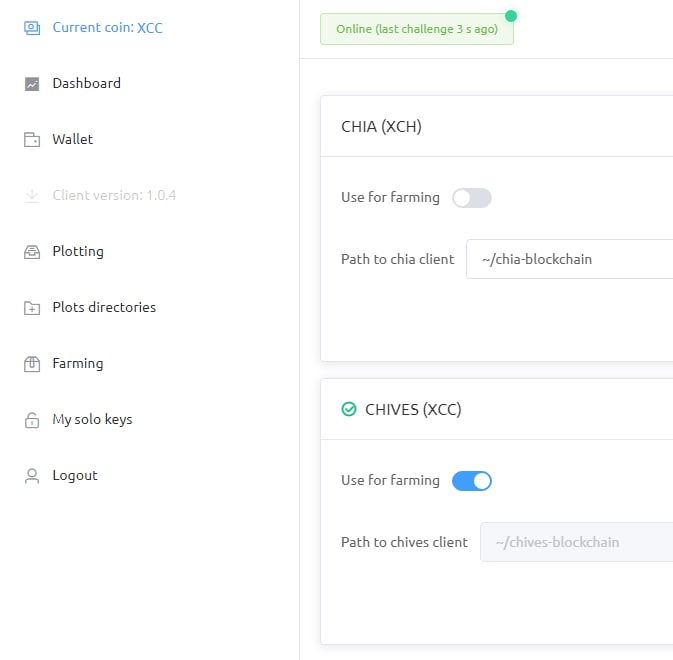Click the Wallet icon in sidebar

coord(32,140)
